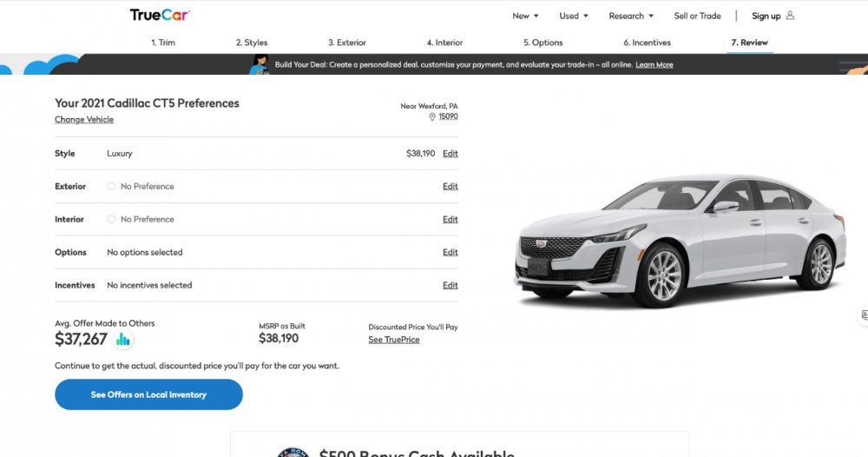The height and width of the screenshot is (457, 868).
Task: Open the Sell or Trade menu item
Action: click(x=697, y=16)
